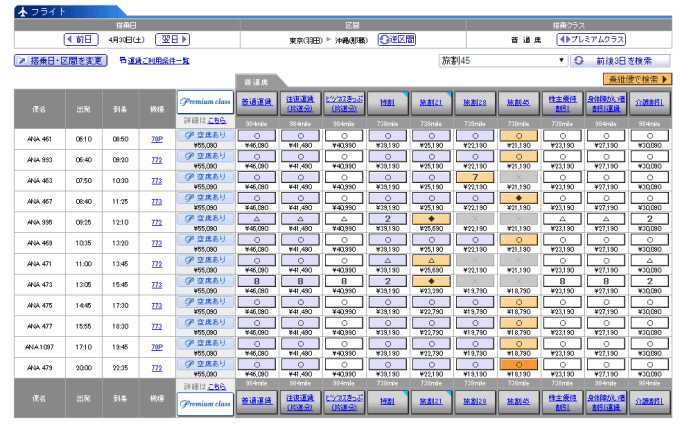Open the こちら details link under top Premium class
The width and height of the screenshot is (680, 425).
tap(216, 121)
